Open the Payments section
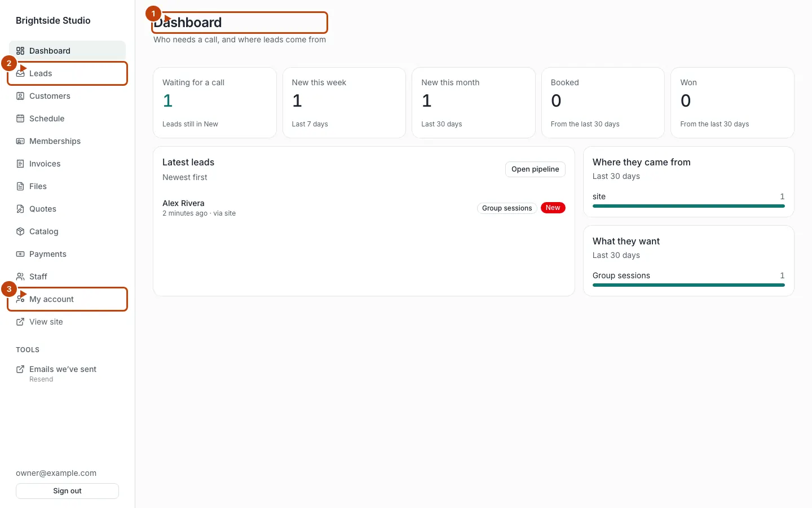Viewport: 812px width, 508px height. coord(67,254)
